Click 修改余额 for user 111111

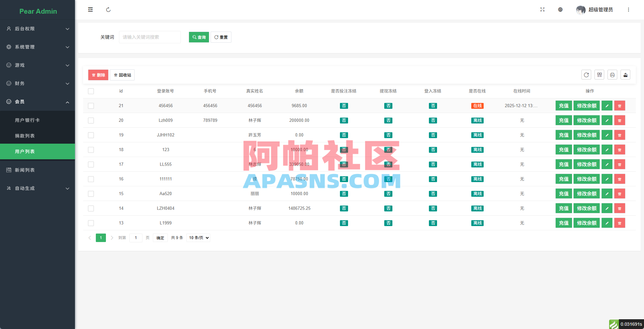pos(587,179)
